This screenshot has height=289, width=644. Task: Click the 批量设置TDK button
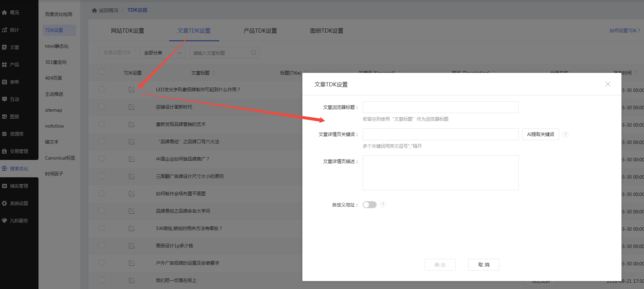pos(117,53)
